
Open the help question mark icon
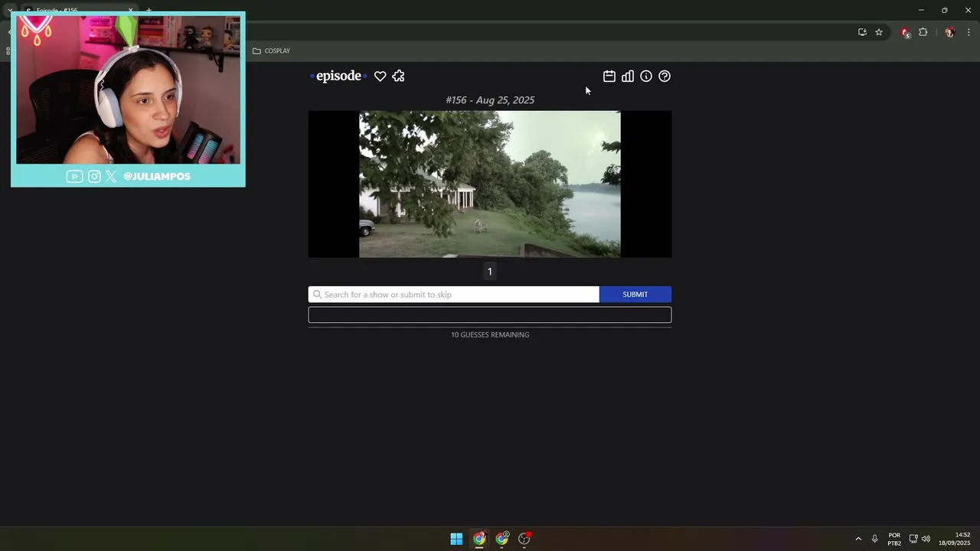pyautogui.click(x=665, y=76)
